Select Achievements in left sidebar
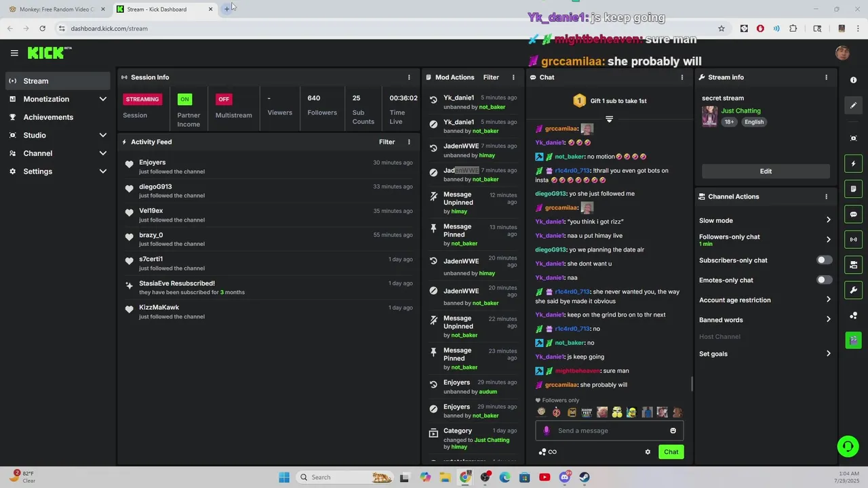The image size is (868, 488). click(58, 117)
